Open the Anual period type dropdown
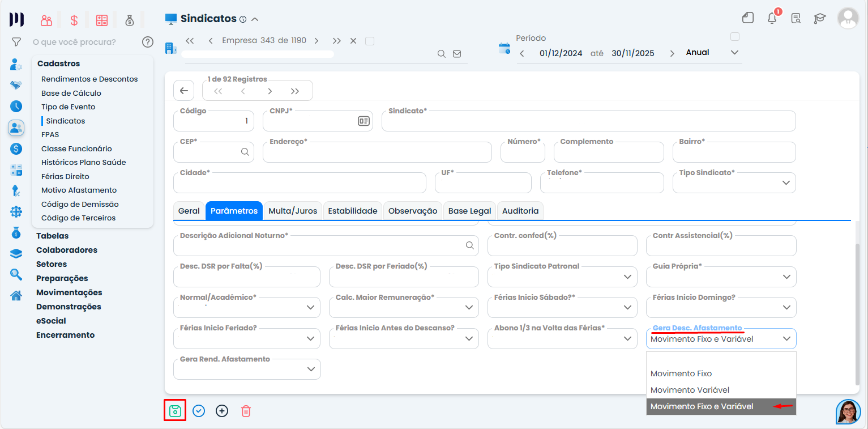 pyautogui.click(x=734, y=53)
